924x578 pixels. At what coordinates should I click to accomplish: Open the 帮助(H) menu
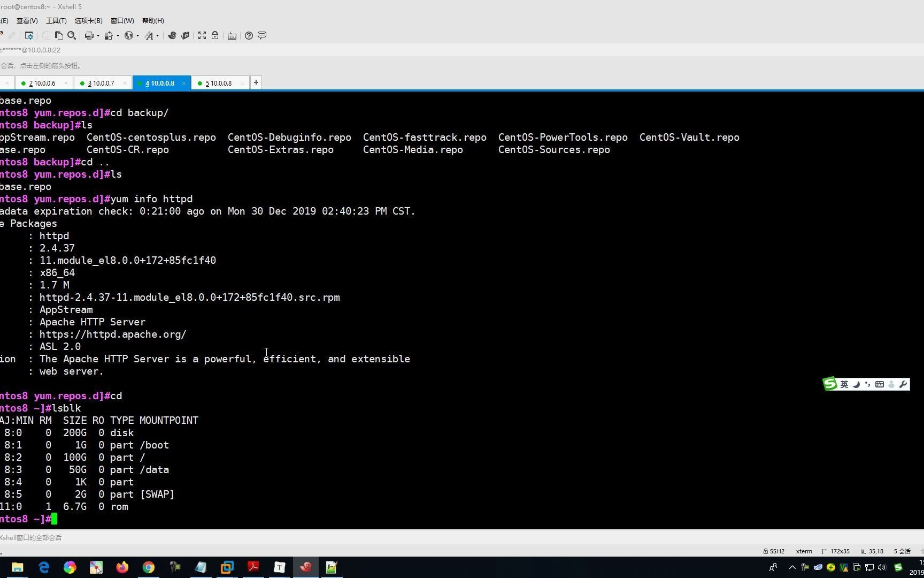[x=153, y=20]
